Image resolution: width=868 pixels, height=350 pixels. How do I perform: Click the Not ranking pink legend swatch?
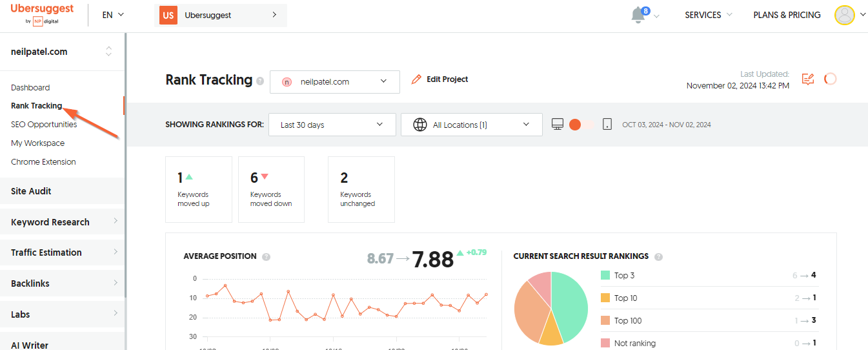(605, 344)
